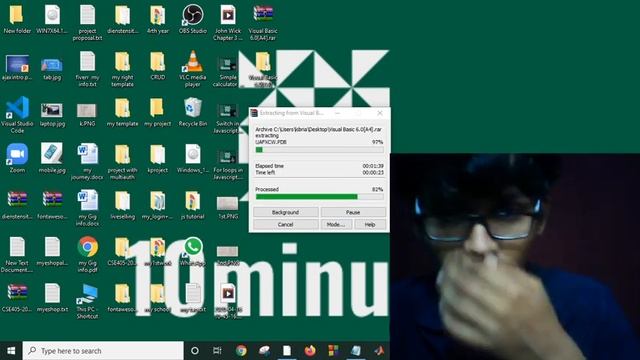This screenshot has width=640, height=360.
Task: Select the 1st.PNG image file
Action: (228, 207)
